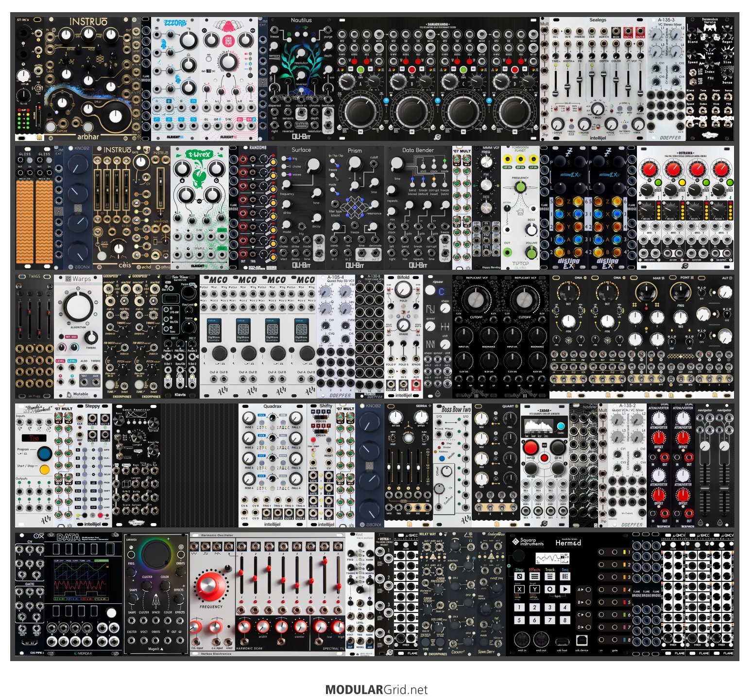754x700 pixels.
Task: Click the Zadar envelope display screen
Action: [x=539, y=426]
